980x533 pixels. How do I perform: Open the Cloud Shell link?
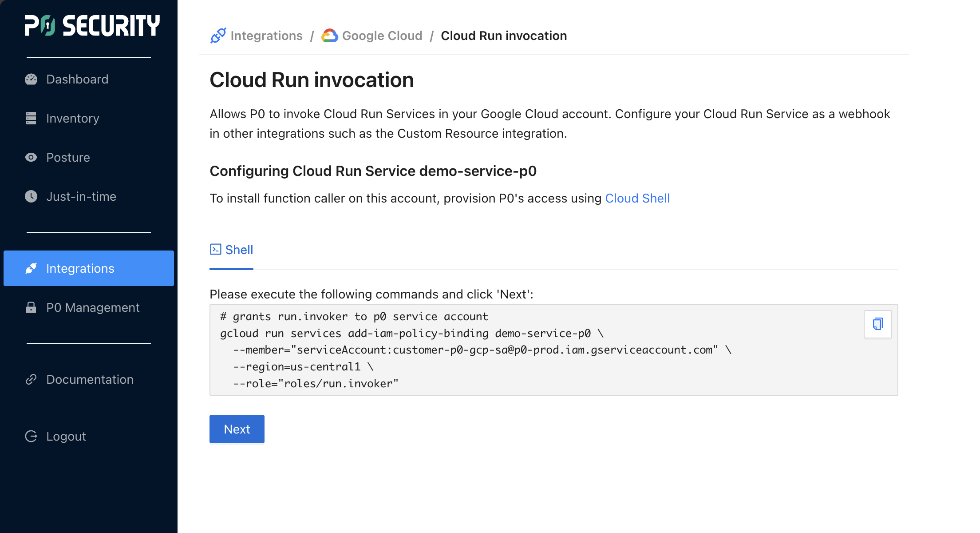(x=637, y=199)
